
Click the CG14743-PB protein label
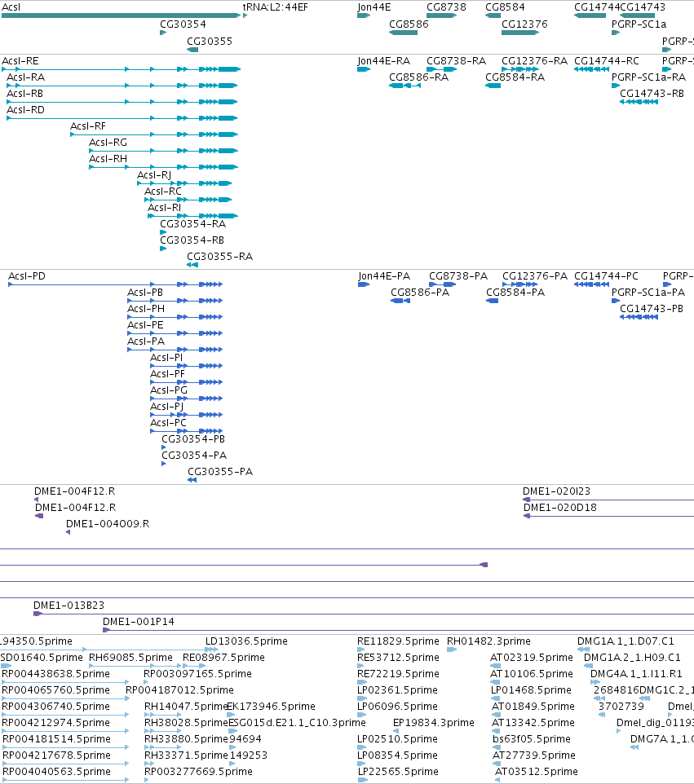point(652,309)
